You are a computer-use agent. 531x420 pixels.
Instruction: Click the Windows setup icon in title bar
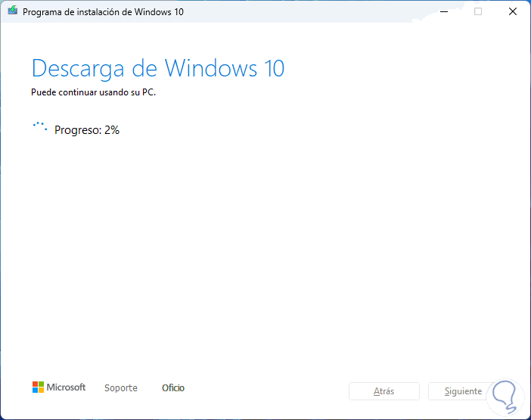pos(13,11)
